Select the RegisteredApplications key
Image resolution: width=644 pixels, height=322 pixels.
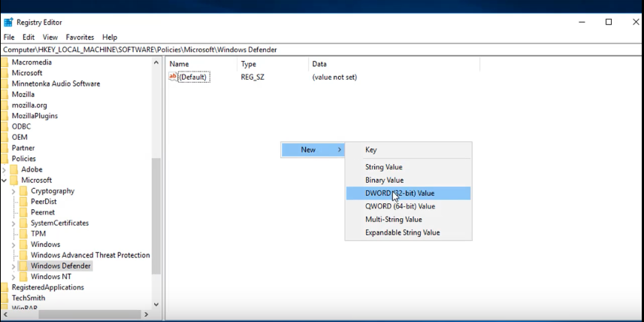point(47,287)
